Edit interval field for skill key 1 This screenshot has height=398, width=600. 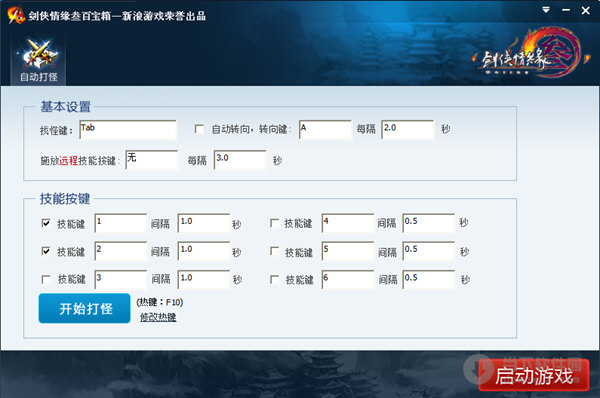204,223
